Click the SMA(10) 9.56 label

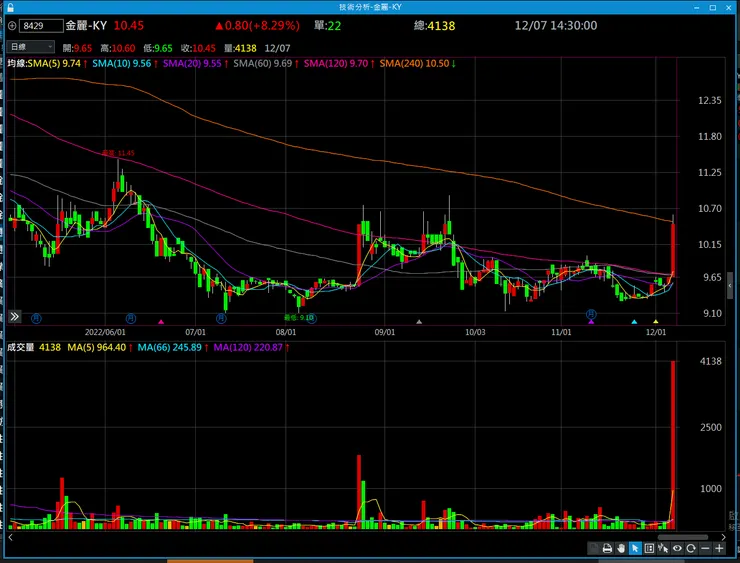click(122, 63)
